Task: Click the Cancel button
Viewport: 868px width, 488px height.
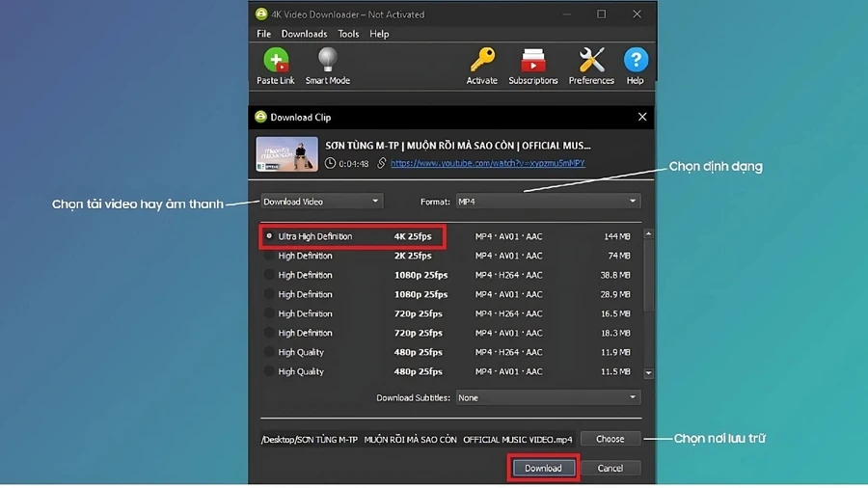Action: point(610,468)
